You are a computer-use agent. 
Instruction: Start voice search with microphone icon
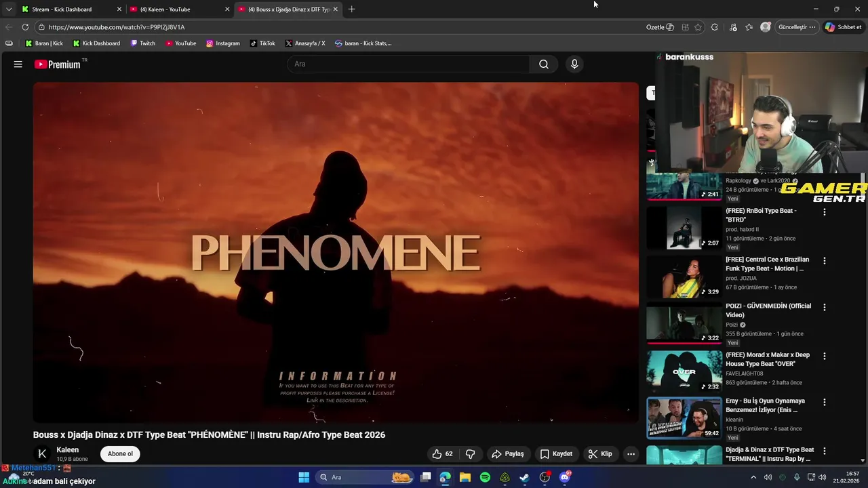[574, 64]
